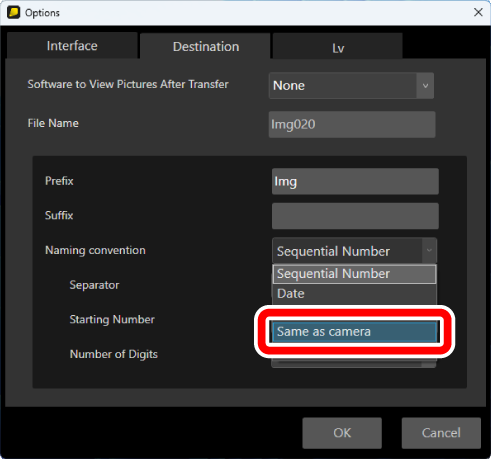This screenshot has height=459, width=491.
Task: Click the Options title bar text
Action: click(42, 13)
